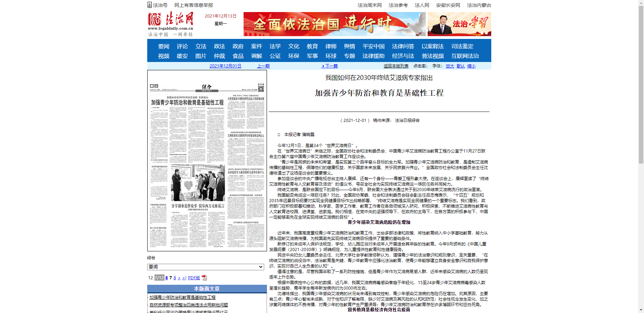Open the 法治学习 banner image
644x313 pixels.
pyautogui.click(x=459, y=24)
